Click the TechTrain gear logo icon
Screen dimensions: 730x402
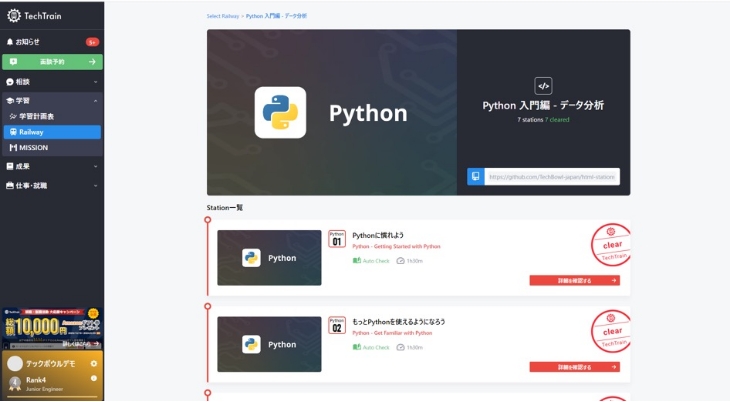[14, 16]
